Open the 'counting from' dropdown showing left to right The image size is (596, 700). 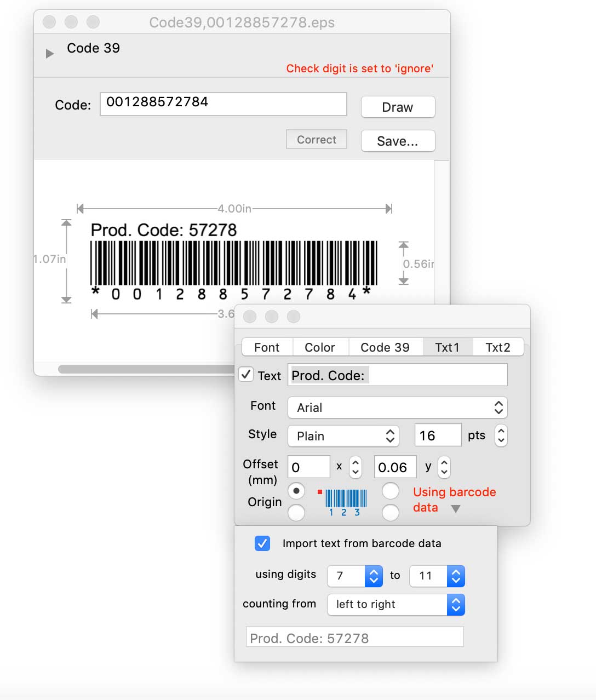click(396, 604)
